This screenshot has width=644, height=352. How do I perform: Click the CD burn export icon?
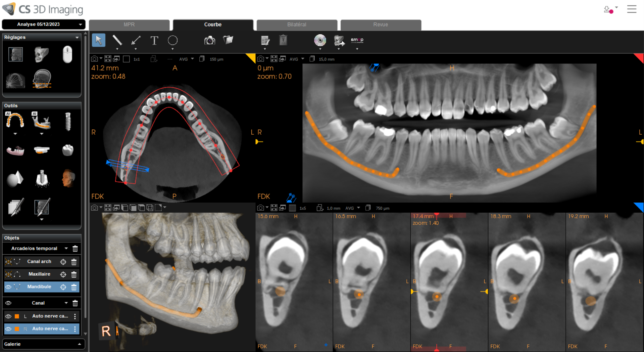click(x=320, y=40)
